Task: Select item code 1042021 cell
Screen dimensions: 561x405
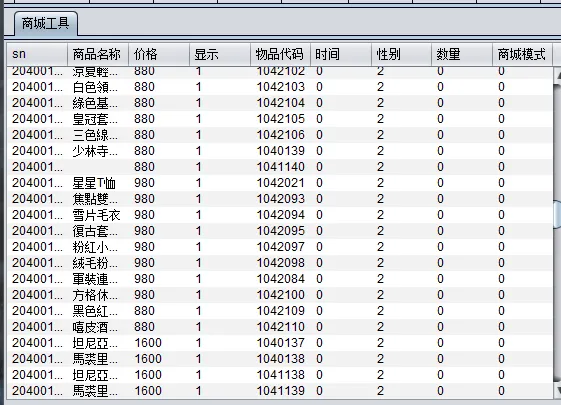Action: coord(280,183)
